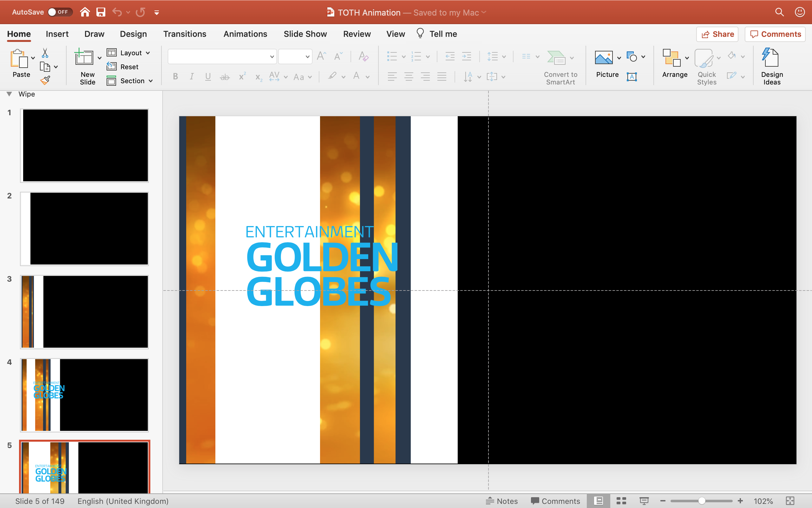This screenshot has width=812, height=508.
Task: Start slide show from status bar
Action: (x=644, y=501)
